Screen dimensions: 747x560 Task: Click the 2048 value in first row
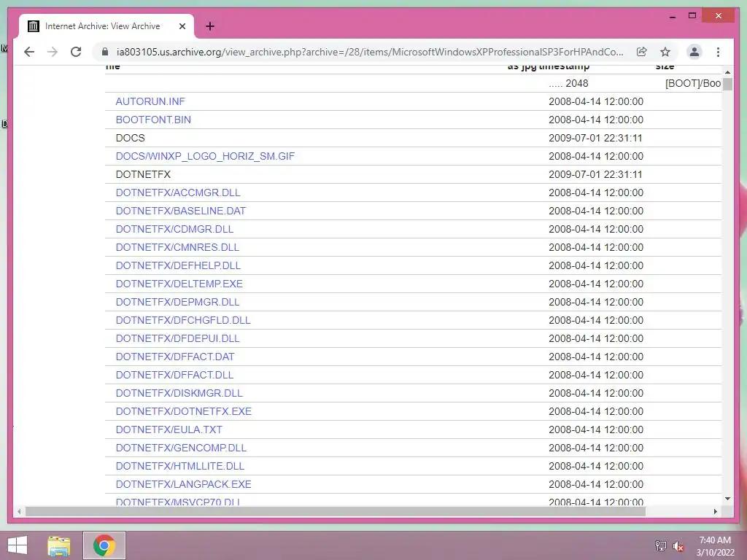click(x=577, y=83)
